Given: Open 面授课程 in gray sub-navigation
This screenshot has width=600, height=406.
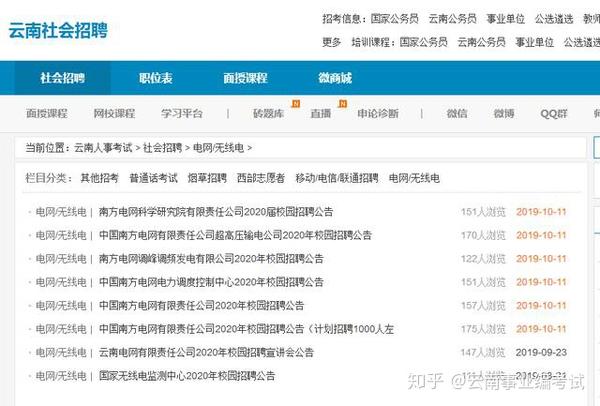Looking at the screenshot, I should coord(47,113).
